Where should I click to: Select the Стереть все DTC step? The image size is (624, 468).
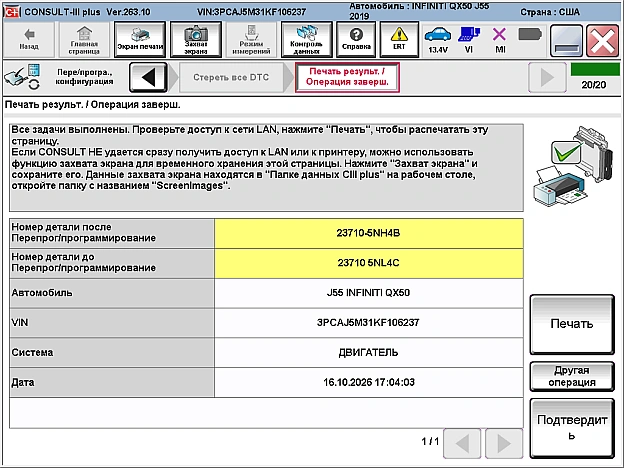(231, 77)
